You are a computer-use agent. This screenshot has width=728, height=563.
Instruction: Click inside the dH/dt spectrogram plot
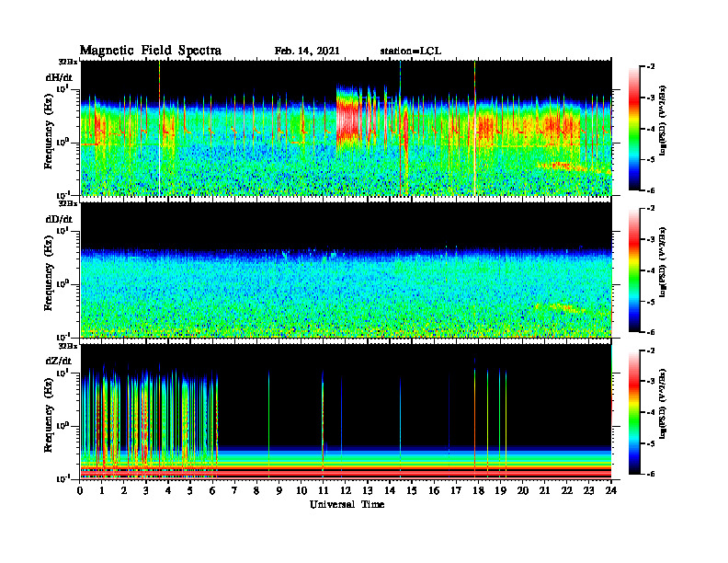click(346, 128)
